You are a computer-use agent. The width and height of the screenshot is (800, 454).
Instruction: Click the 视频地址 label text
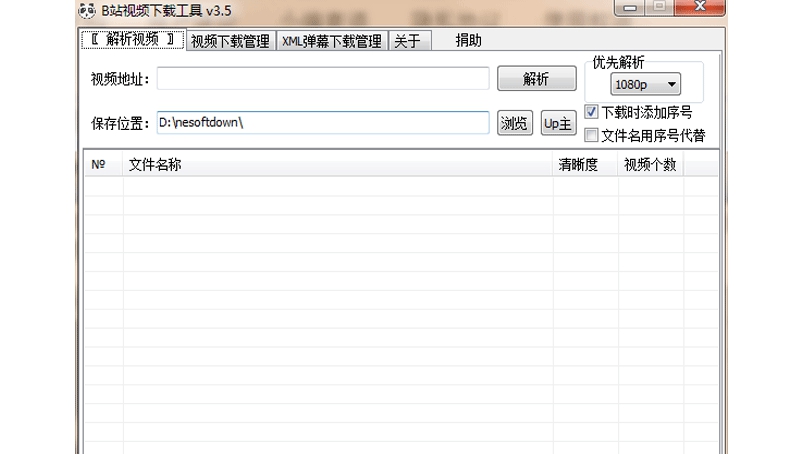(120, 80)
